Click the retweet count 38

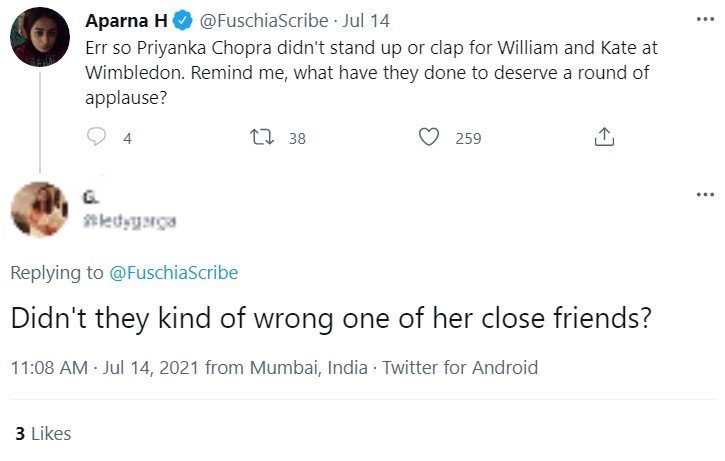(x=297, y=138)
